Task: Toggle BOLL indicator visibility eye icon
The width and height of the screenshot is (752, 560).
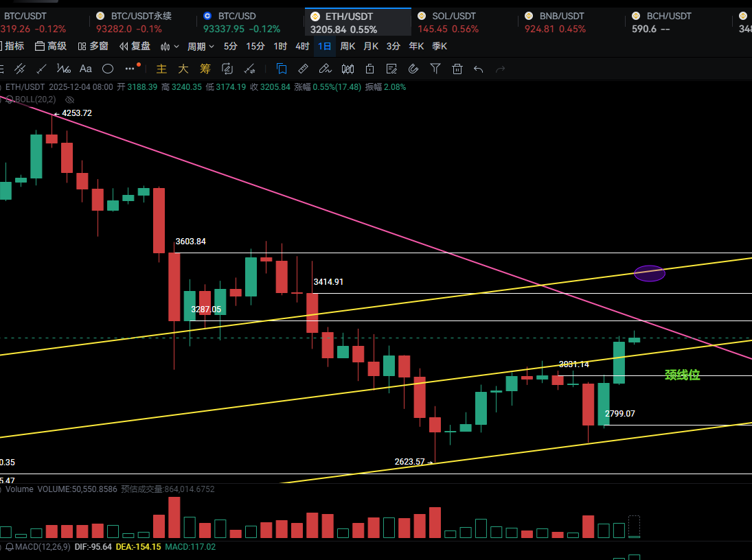Action: (69, 100)
